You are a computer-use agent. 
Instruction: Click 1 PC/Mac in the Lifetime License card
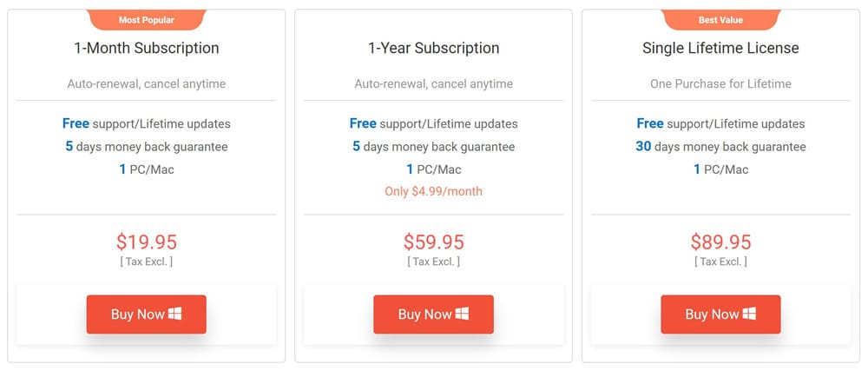(x=720, y=169)
